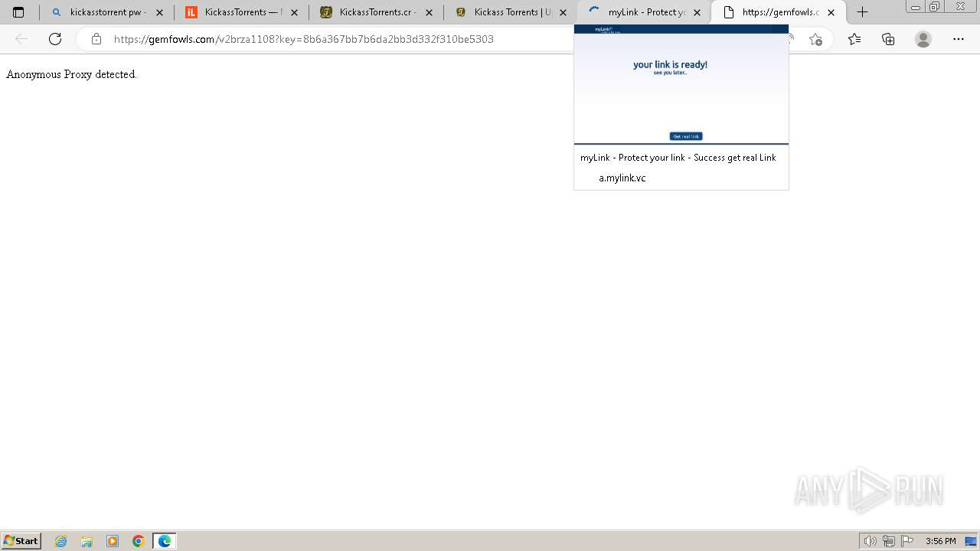Click the myLink preview title text
This screenshot has width=980, height=551.
coord(678,158)
